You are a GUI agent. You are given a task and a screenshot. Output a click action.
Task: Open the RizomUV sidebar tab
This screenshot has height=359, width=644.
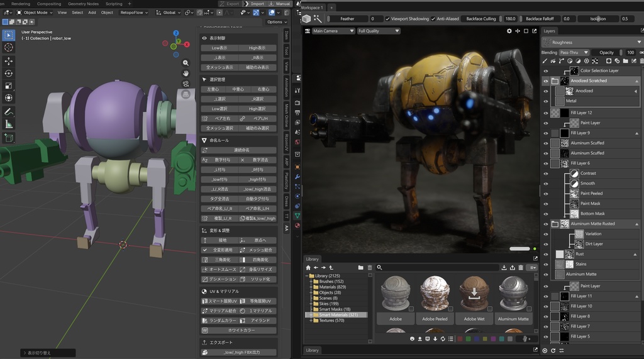coord(287,141)
